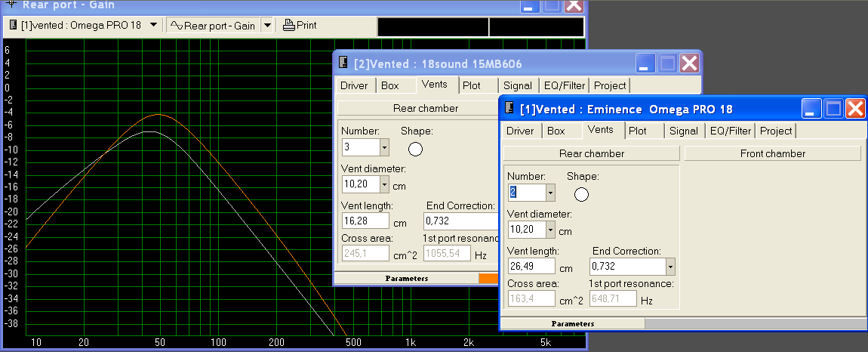Open the Box tab in the Eminence Omega PRO 18 window
This screenshot has width=868, height=352.
tap(556, 131)
